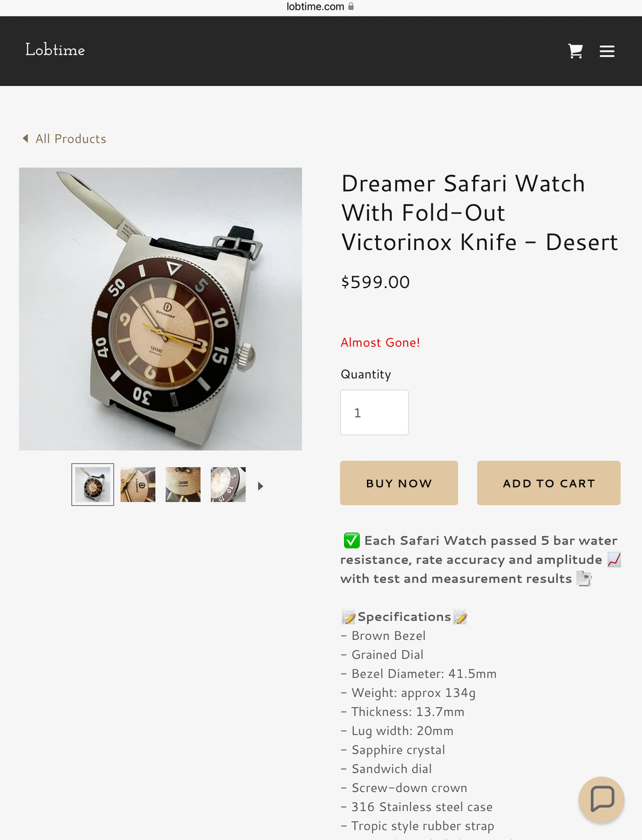Select the third thumbnail showing Safari text
642x840 pixels.
(183, 485)
